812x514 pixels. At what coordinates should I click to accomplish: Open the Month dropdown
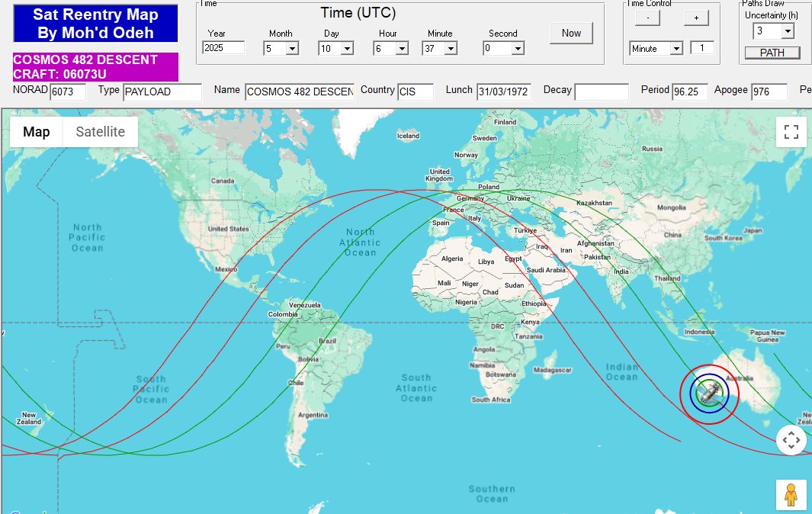point(291,48)
